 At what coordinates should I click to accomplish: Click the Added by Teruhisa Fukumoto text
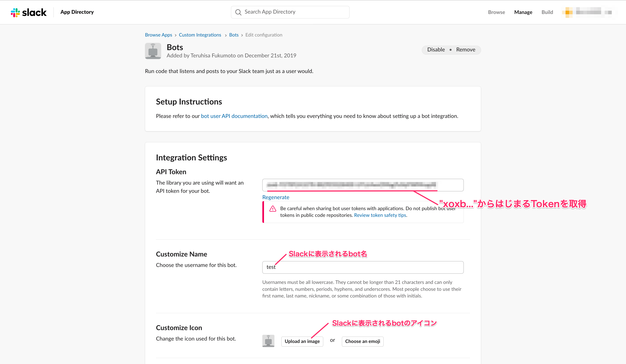pos(231,56)
